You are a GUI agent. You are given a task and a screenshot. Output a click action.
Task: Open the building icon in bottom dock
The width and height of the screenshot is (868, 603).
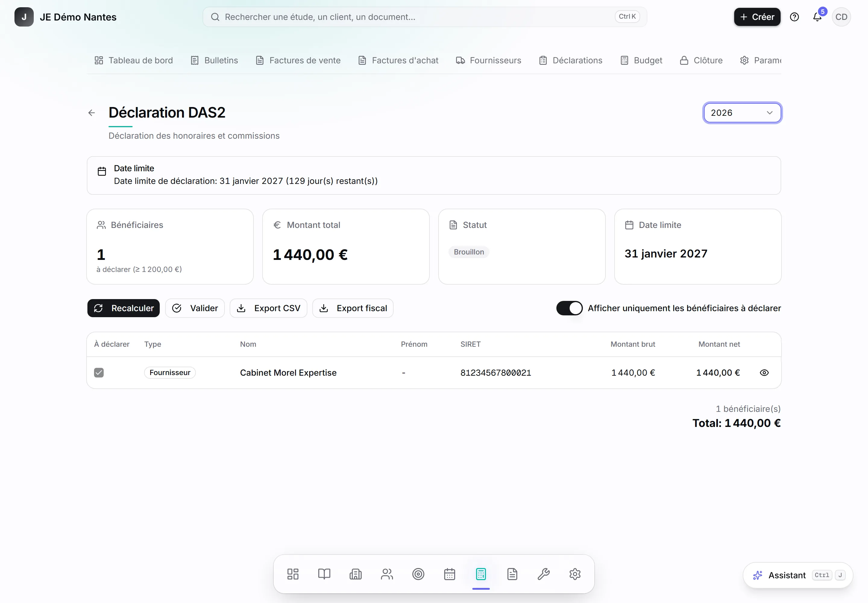[355, 574]
